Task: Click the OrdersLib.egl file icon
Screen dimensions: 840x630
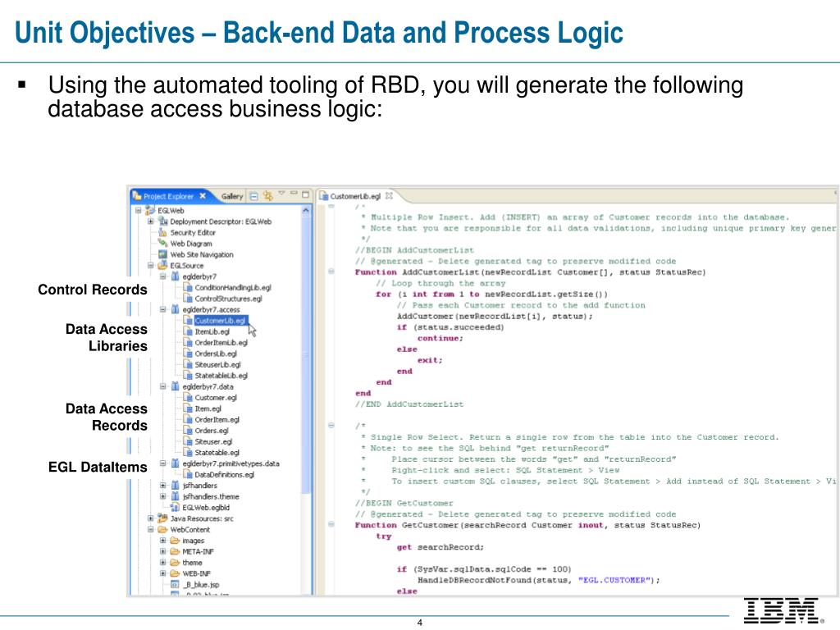Action: tap(188, 354)
